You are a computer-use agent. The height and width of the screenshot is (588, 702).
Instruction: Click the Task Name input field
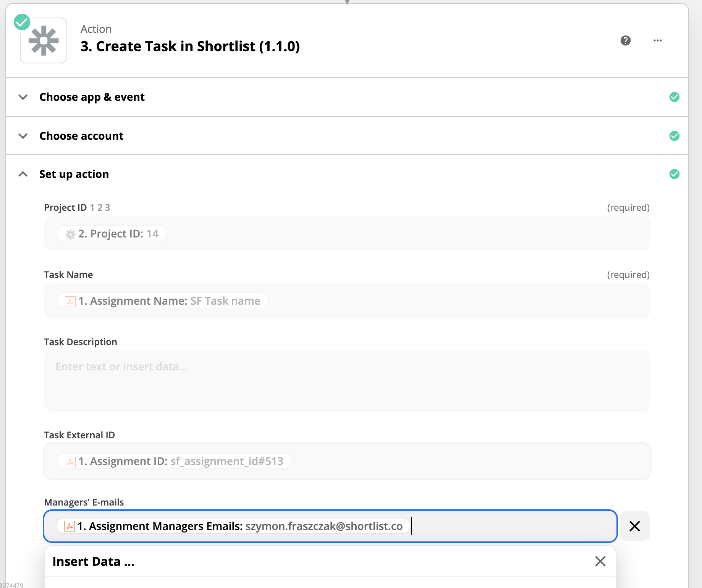coord(347,301)
